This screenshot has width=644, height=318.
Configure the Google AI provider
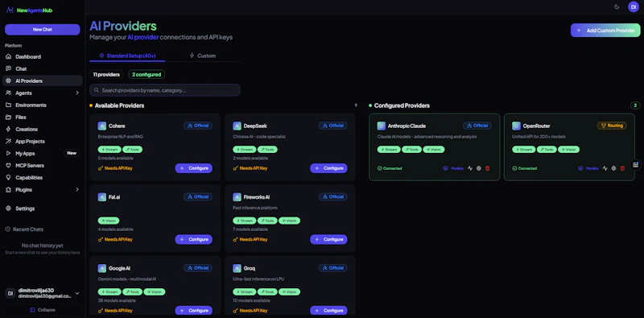[194, 311]
